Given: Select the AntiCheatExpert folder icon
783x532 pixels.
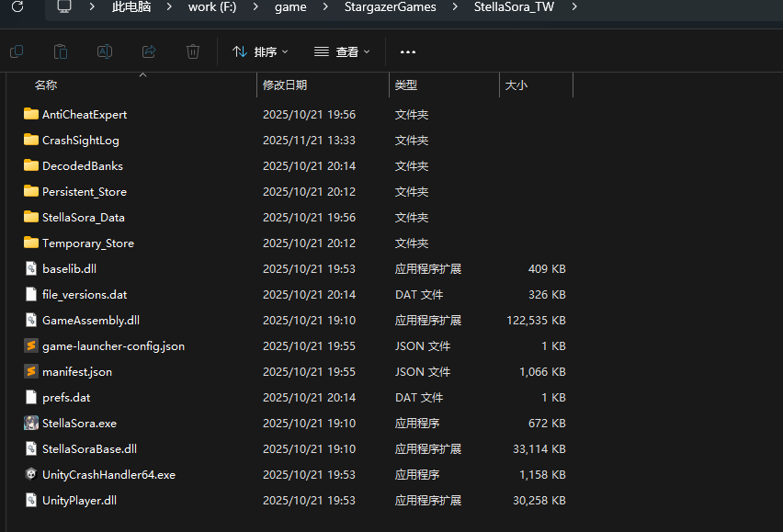Looking at the screenshot, I should [31, 114].
